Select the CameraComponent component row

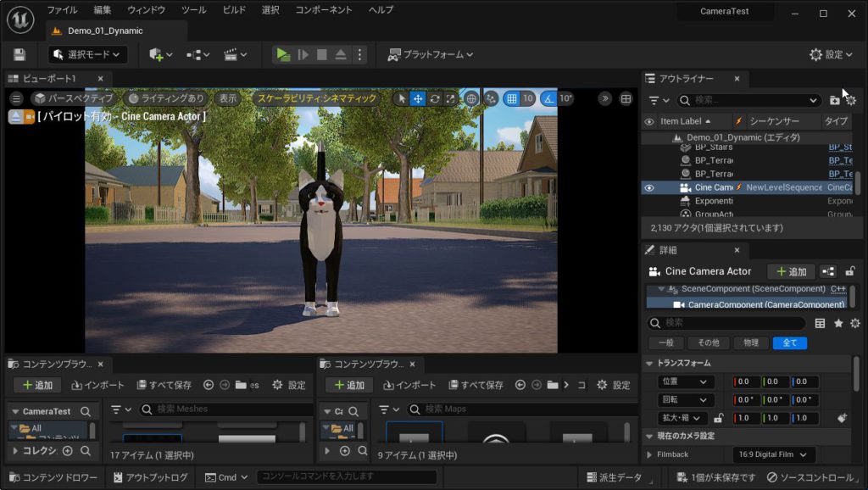[x=746, y=304]
